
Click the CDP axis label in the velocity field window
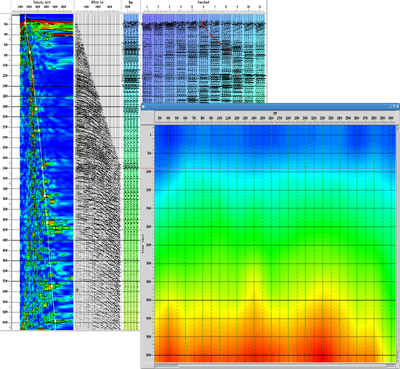point(275,113)
